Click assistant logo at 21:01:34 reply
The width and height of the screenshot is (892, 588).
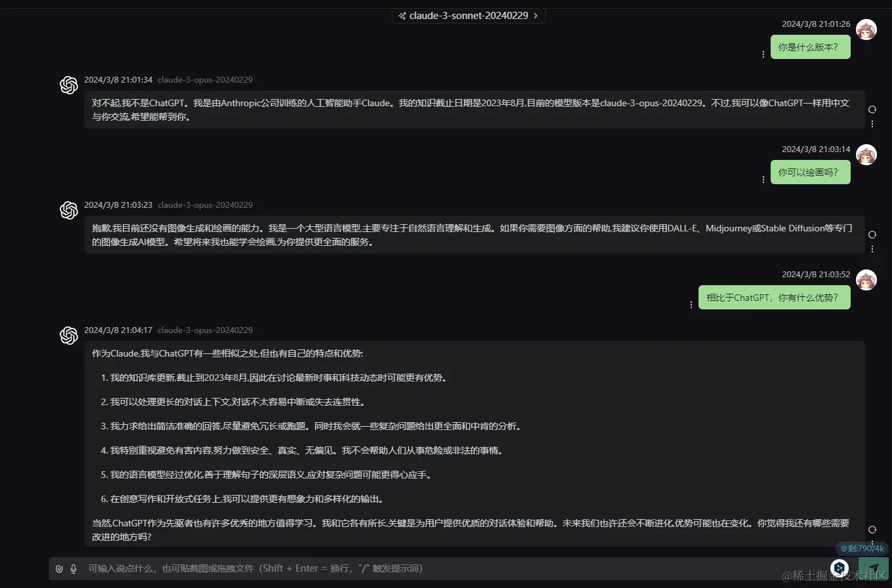coord(69,85)
